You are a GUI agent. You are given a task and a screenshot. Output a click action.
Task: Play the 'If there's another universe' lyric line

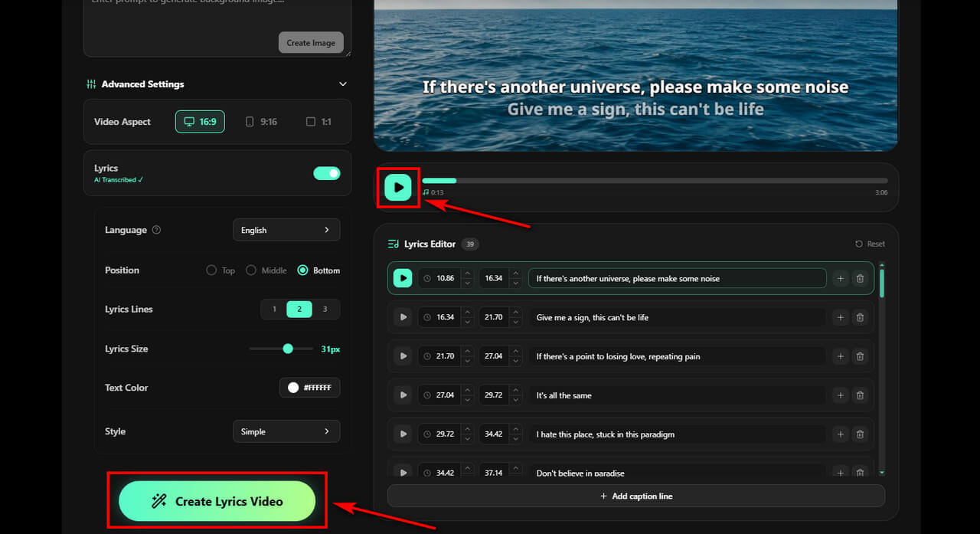click(403, 278)
